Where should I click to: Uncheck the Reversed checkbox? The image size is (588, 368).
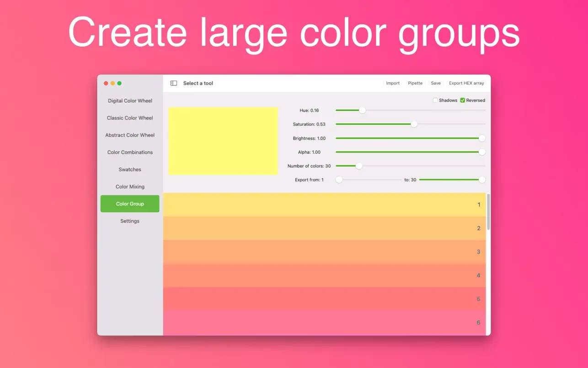coord(463,100)
